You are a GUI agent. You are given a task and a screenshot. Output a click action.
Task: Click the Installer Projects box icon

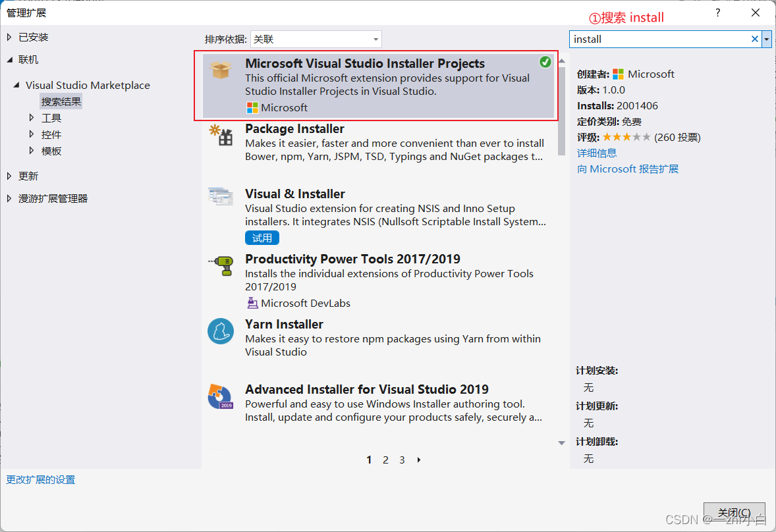coord(221,70)
